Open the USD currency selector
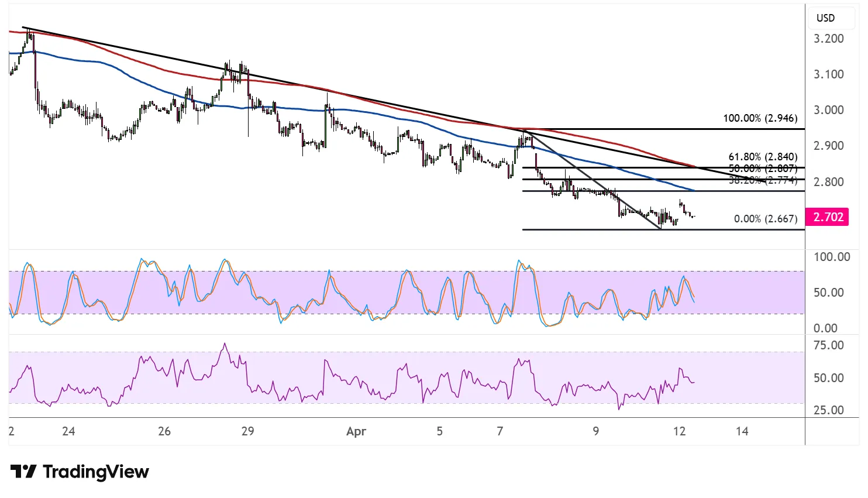This screenshot has width=868, height=498. (825, 18)
